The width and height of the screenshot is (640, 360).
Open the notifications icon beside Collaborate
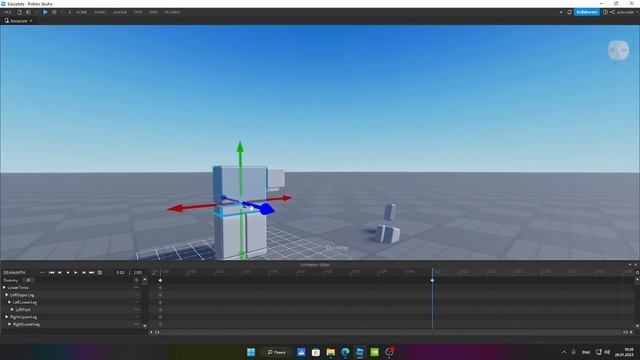coord(569,12)
